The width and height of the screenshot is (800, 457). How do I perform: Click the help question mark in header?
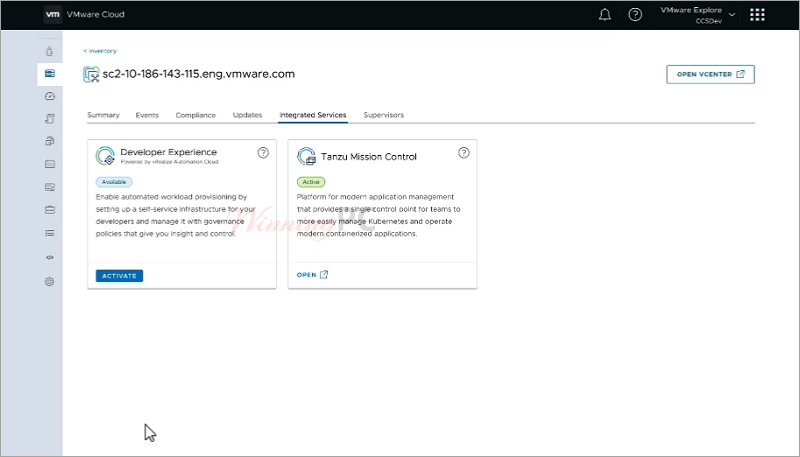635,15
